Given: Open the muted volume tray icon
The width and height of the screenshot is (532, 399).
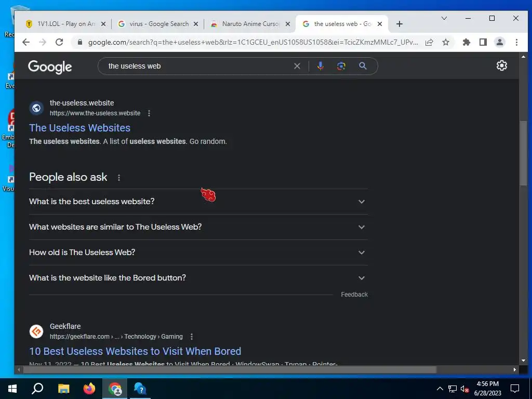Looking at the screenshot, I should coord(464,389).
